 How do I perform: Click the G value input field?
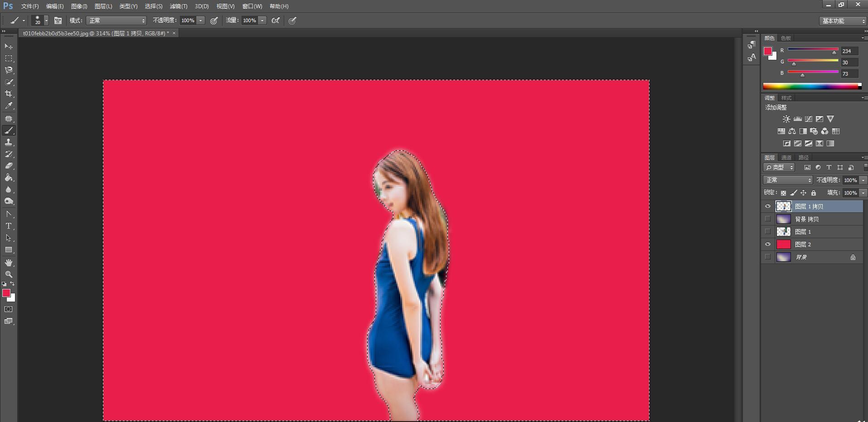(x=849, y=62)
